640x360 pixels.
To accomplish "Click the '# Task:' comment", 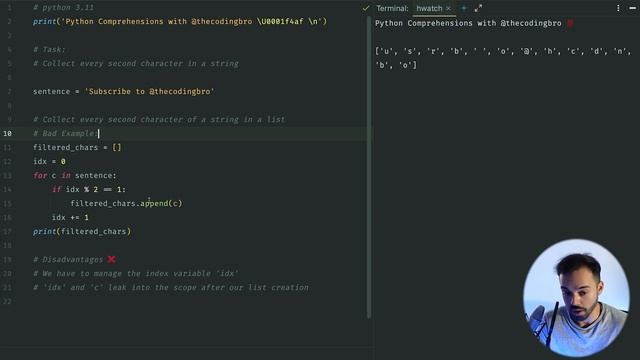I will 49,49.
